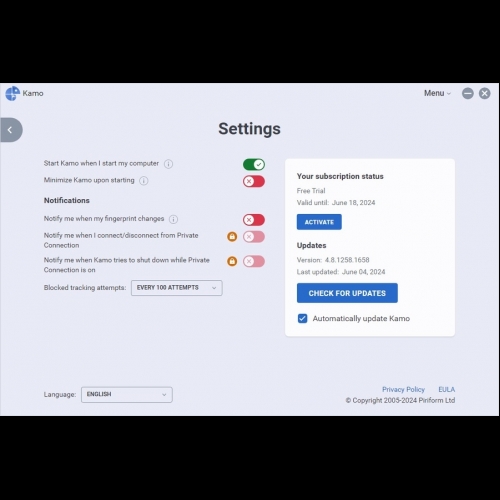Uncheck Automatically update Kamo checkbox

click(x=303, y=318)
